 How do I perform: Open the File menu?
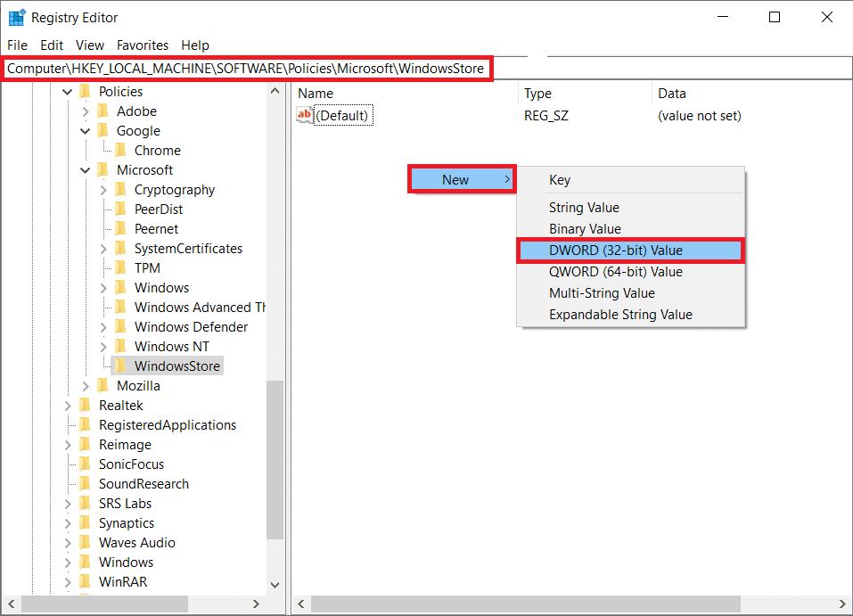pyautogui.click(x=18, y=45)
